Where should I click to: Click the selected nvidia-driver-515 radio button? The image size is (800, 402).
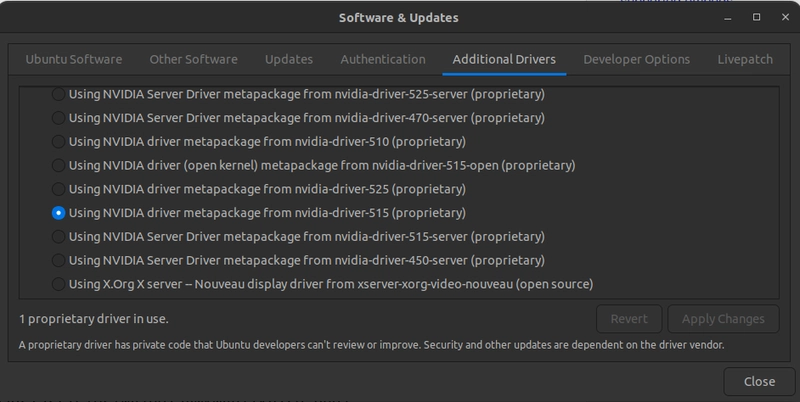pyautogui.click(x=58, y=213)
